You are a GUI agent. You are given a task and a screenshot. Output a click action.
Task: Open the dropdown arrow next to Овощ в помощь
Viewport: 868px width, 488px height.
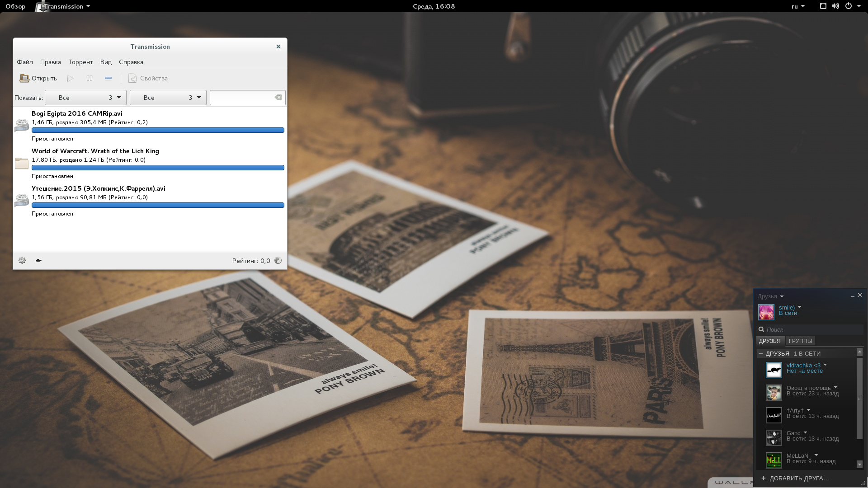[835, 388]
